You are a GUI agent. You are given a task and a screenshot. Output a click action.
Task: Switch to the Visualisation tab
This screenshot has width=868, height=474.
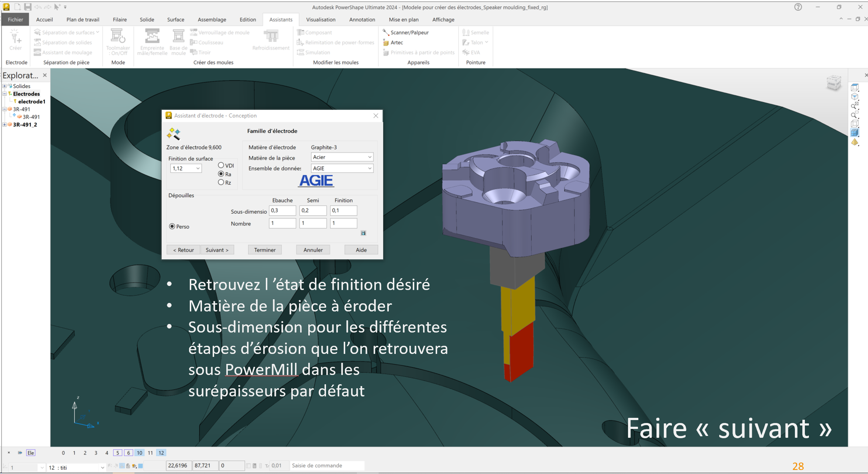point(320,20)
